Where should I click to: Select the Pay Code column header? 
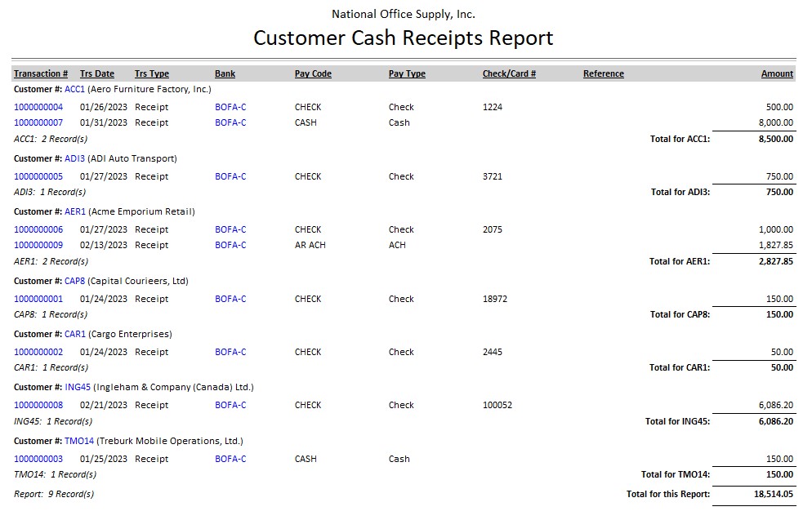[313, 73]
